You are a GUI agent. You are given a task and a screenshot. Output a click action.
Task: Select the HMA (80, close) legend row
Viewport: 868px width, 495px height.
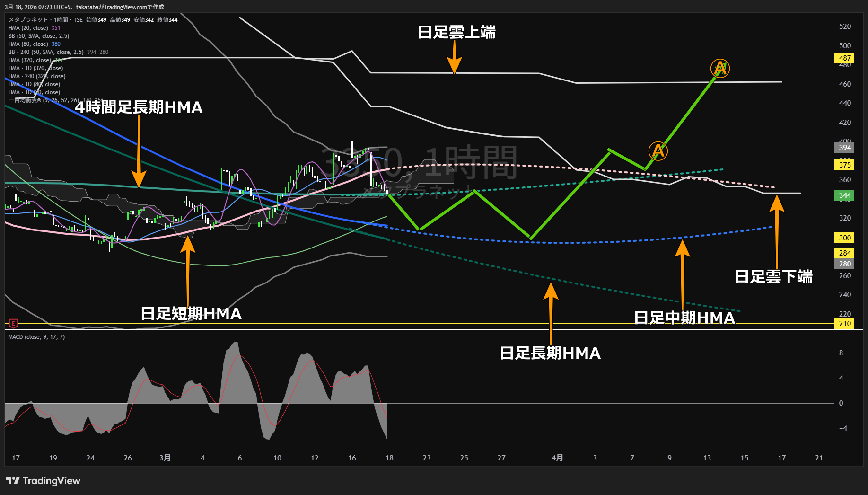[x=34, y=44]
